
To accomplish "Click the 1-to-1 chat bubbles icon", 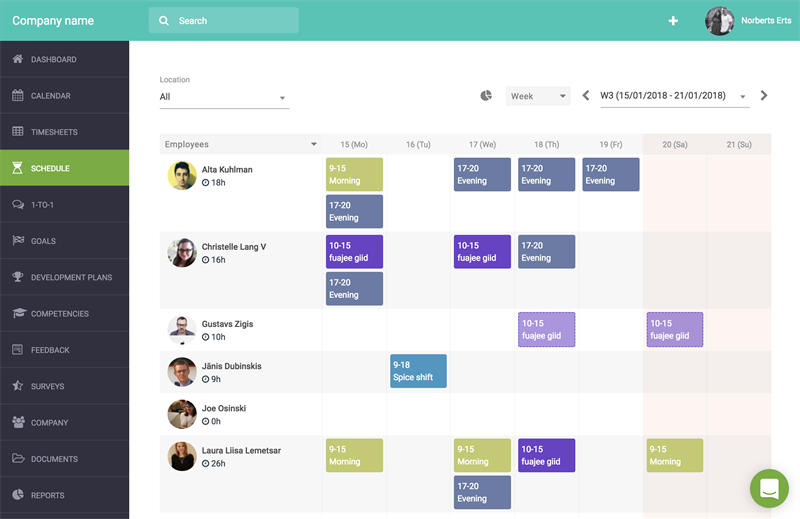I will 18,204.
